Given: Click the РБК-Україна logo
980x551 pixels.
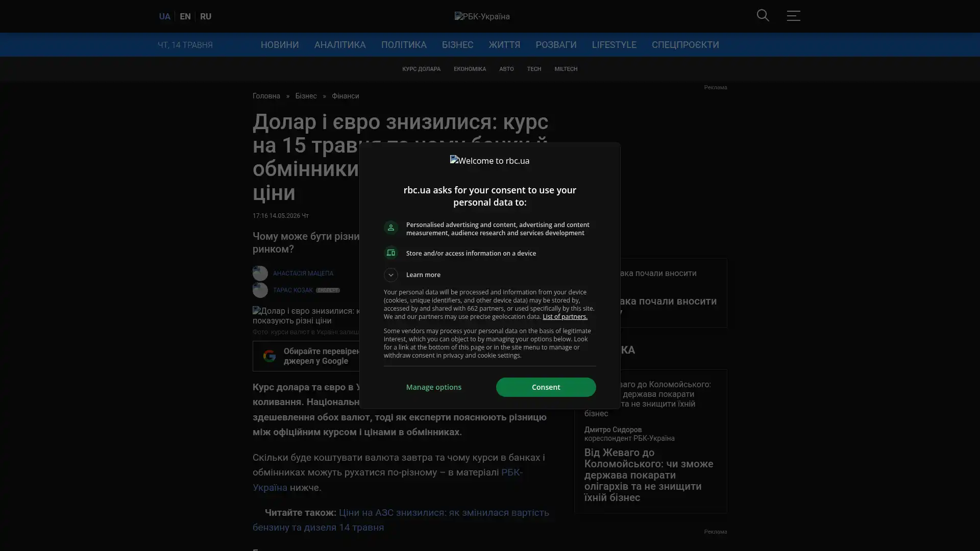Looking at the screenshot, I should (482, 16).
